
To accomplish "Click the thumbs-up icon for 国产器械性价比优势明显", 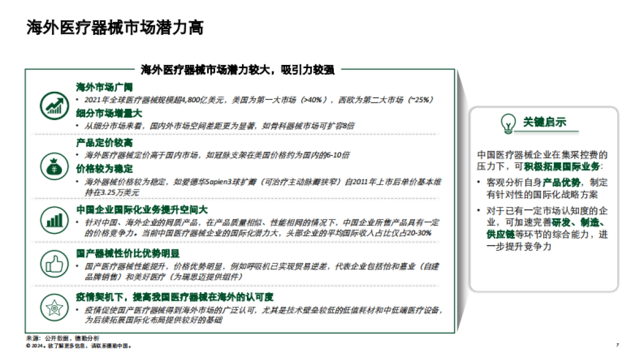I will (53, 263).
